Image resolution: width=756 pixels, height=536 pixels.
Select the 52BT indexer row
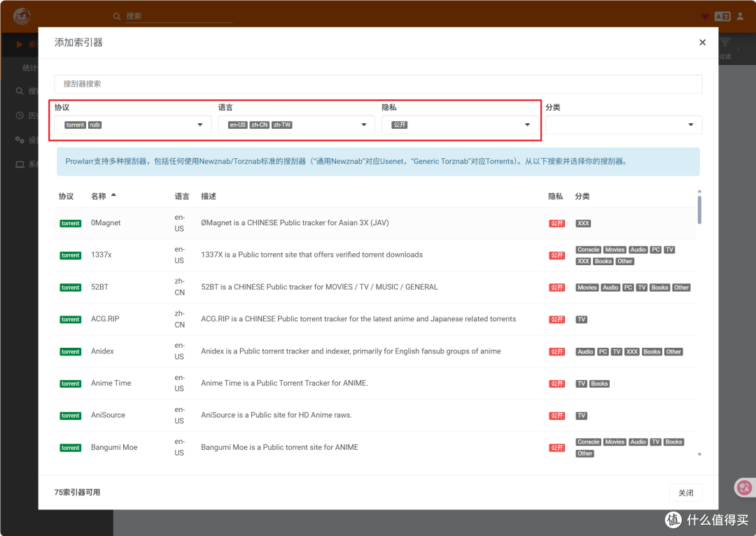click(375, 288)
